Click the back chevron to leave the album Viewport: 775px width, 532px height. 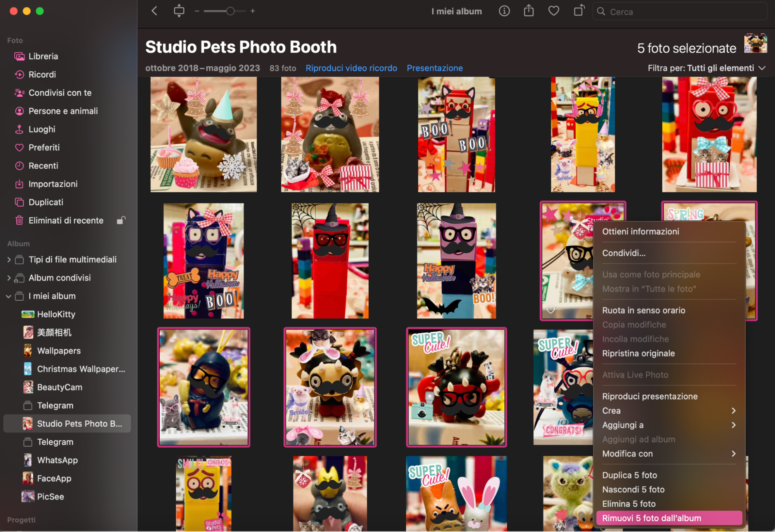click(154, 11)
